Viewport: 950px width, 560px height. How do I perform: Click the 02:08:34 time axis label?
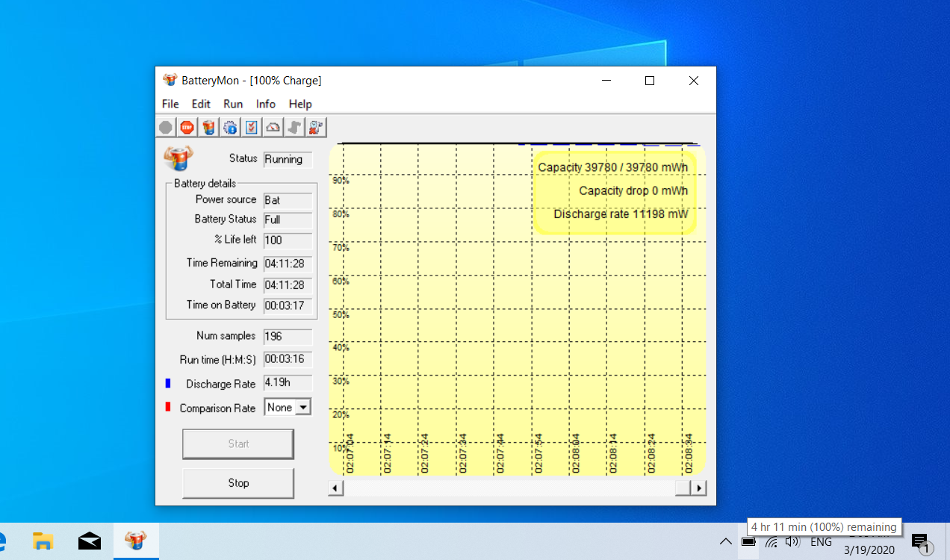tap(689, 453)
